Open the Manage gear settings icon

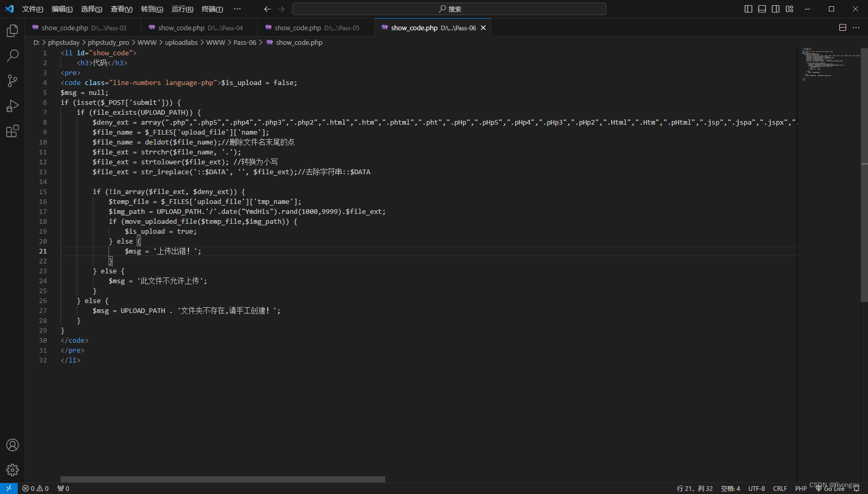point(13,470)
